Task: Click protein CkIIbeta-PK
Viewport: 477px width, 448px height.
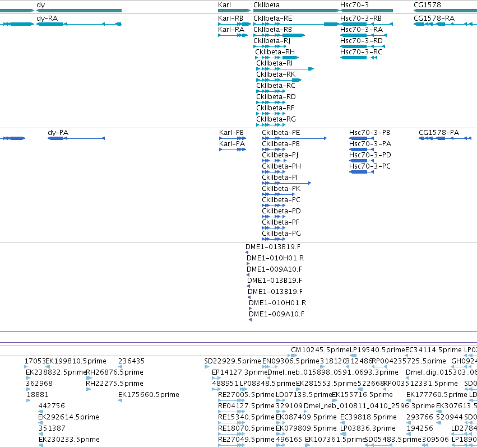Action: point(281,189)
